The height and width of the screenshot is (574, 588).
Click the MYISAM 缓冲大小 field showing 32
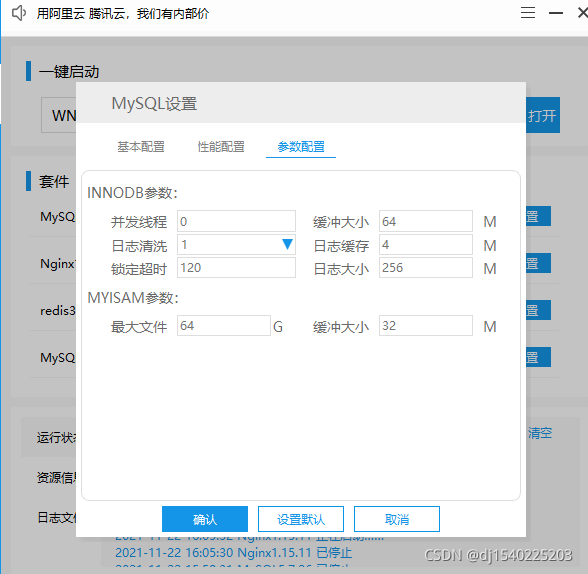[426, 325]
